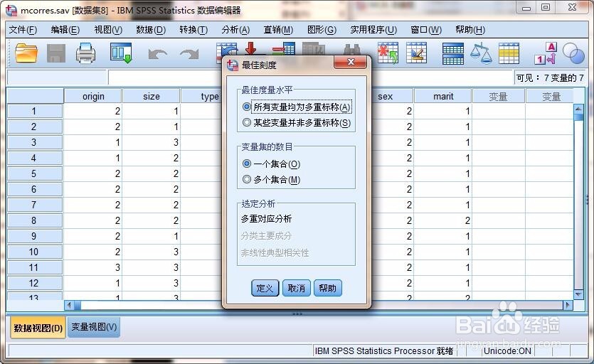Click the Help (帮助) dialog button
This screenshot has height=364, width=594.
pyautogui.click(x=328, y=288)
